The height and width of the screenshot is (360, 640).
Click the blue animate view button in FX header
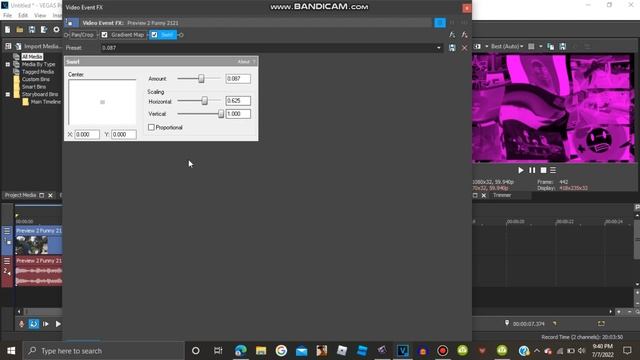[440, 23]
